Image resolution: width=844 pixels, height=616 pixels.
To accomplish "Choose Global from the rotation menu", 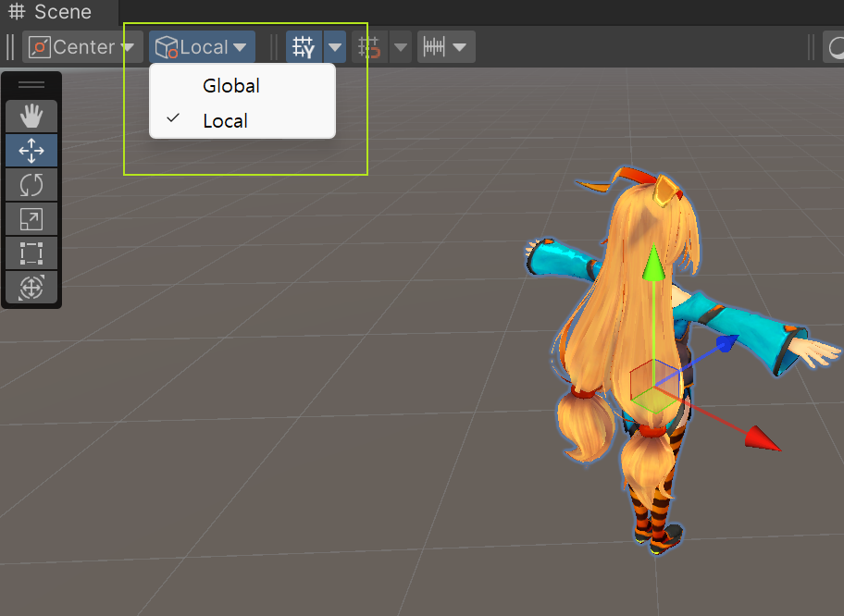I will pos(242,85).
